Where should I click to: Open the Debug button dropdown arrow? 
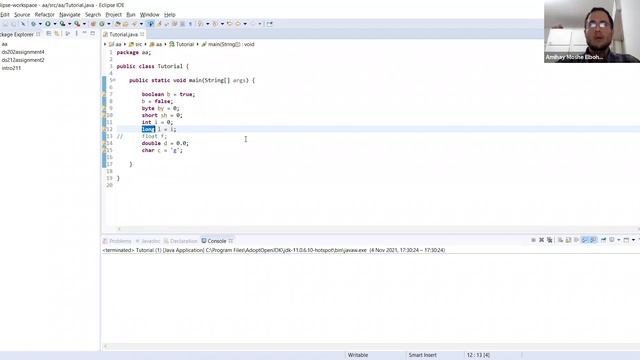click(40, 24)
